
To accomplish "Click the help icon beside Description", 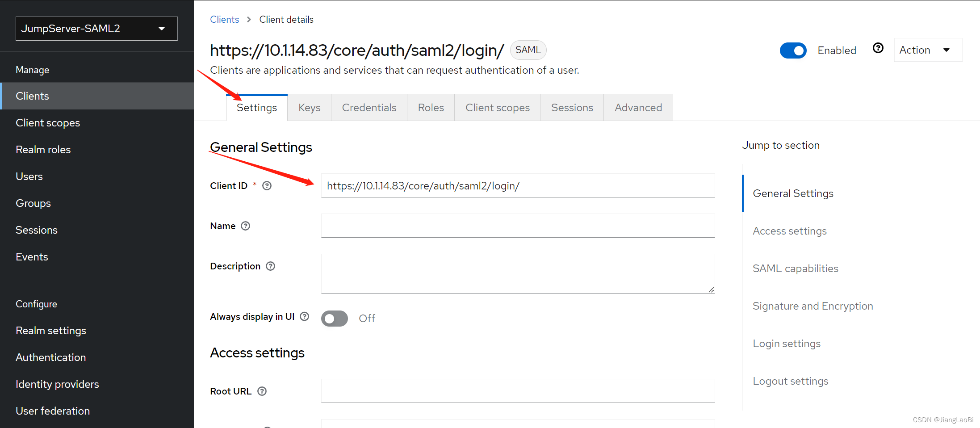I will click(270, 266).
